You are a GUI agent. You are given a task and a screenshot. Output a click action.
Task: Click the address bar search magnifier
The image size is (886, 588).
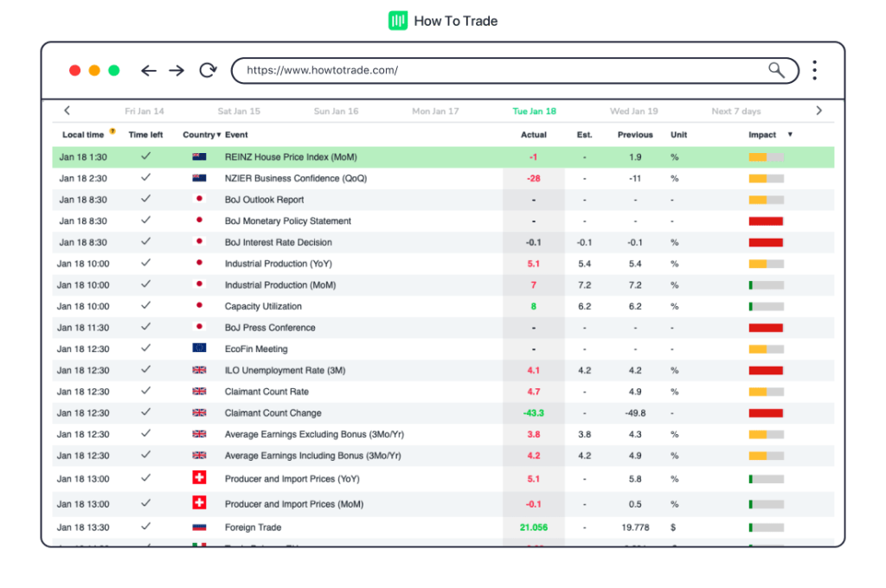(x=776, y=71)
